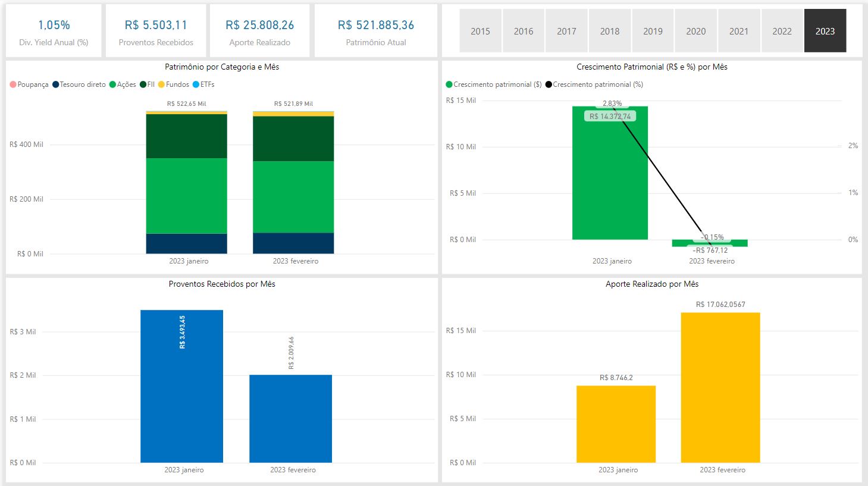Select the 2016 year slicer button
Image resolution: width=868 pixels, height=486 pixels.
(x=524, y=31)
